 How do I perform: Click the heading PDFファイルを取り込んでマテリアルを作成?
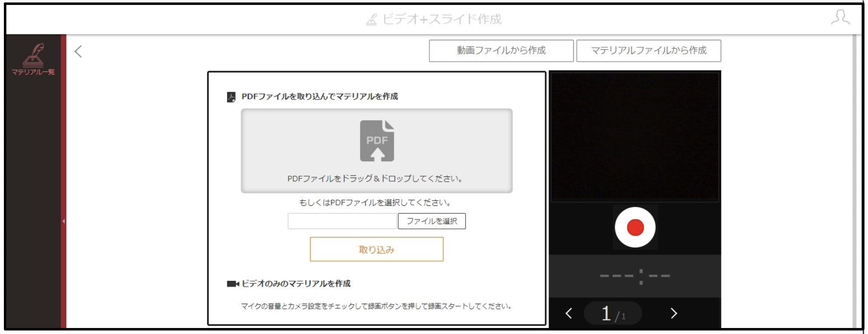(x=320, y=97)
